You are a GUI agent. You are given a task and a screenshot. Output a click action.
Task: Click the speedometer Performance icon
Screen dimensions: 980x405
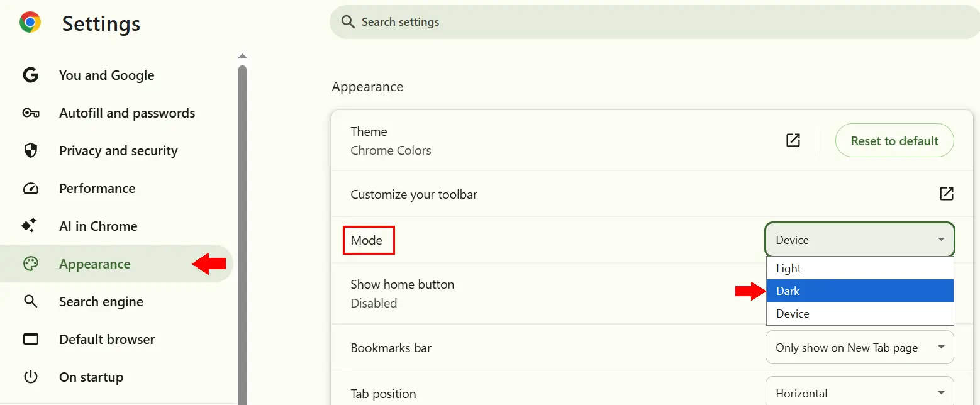(30, 189)
